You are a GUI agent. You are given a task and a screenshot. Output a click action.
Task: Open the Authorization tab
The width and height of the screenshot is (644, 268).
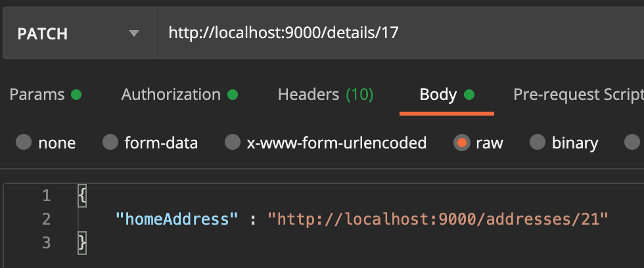[179, 95]
